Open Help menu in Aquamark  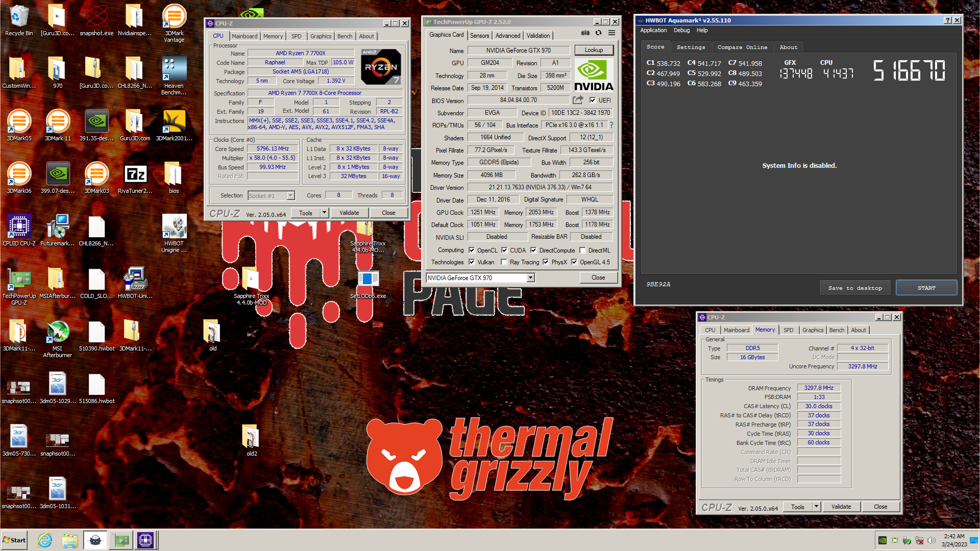point(702,30)
